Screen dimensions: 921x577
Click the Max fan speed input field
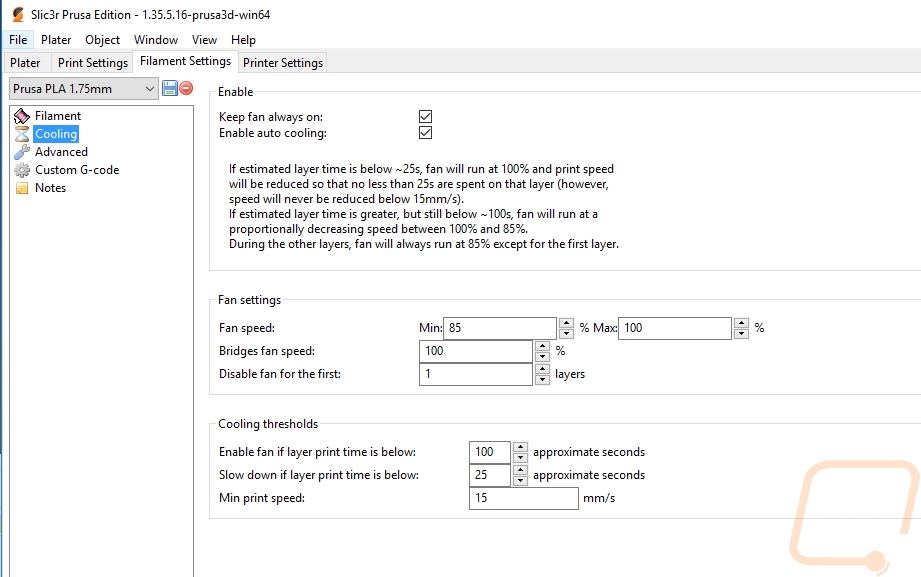click(674, 328)
